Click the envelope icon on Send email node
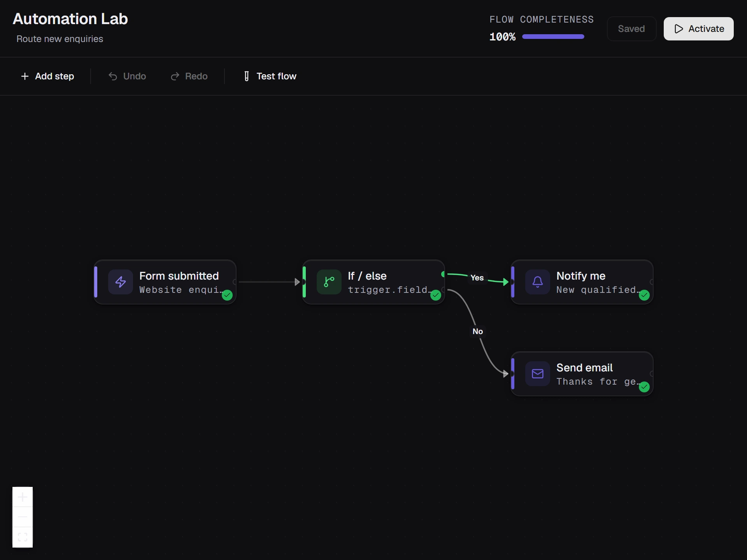Viewport: 747px width, 560px height. point(538,374)
